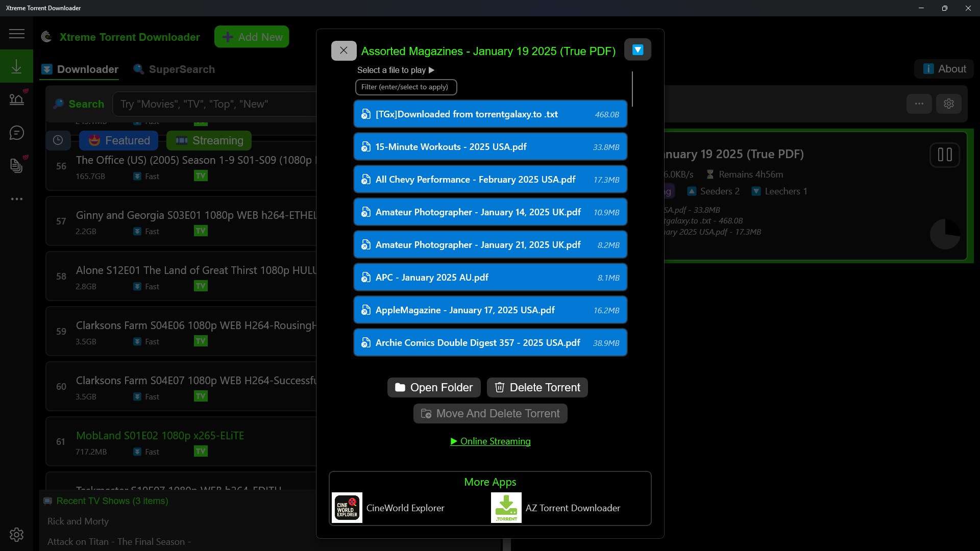Click the play arrow next to Select a file to play

coord(431,70)
